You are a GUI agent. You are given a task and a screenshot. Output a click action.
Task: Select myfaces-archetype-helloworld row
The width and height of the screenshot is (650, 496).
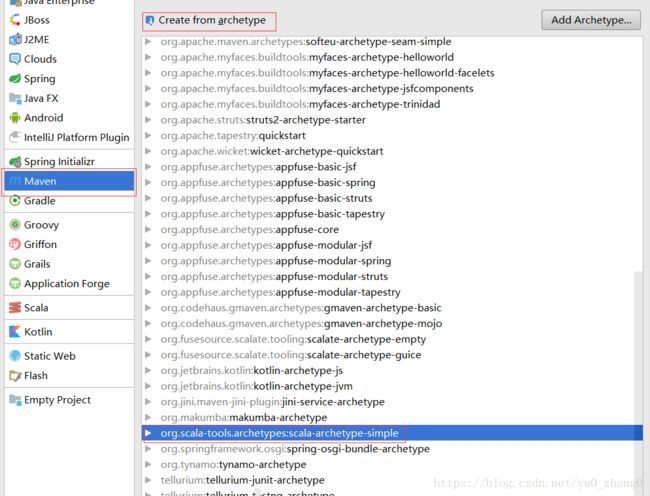(x=392, y=57)
